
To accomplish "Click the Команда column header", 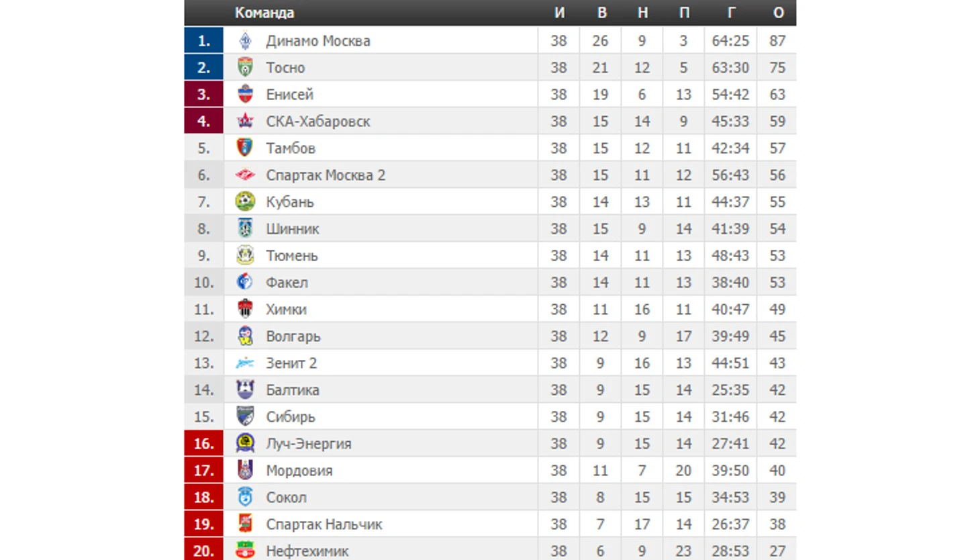I will coord(264,13).
